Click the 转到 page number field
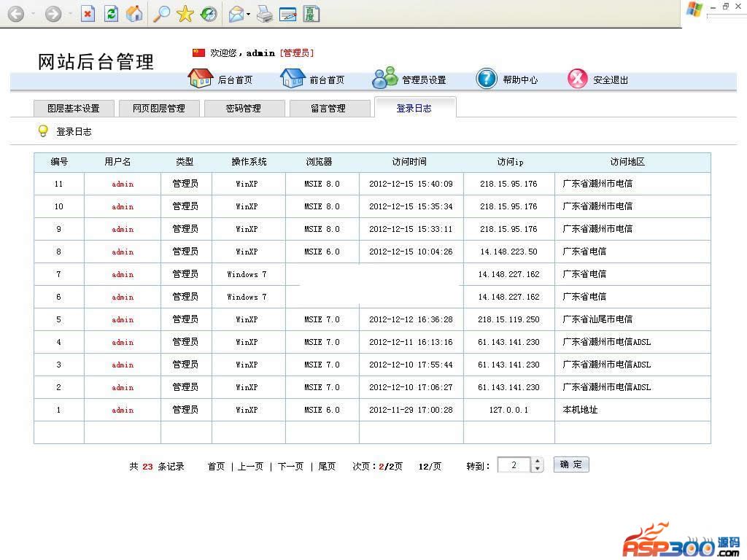Image resolution: width=747 pixels, height=560 pixels. pos(514,464)
